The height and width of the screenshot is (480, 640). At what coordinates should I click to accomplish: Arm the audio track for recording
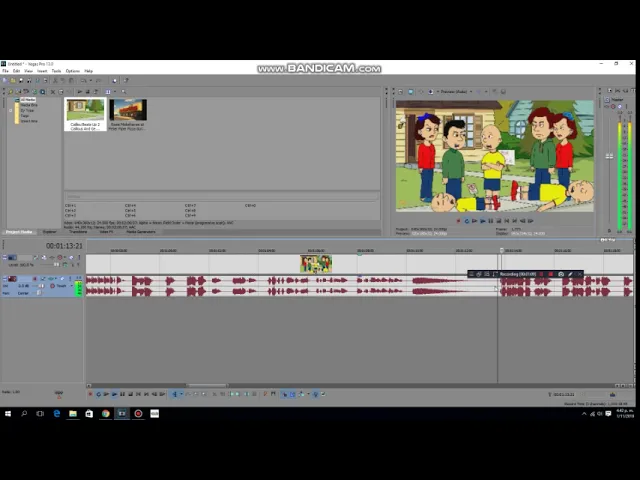point(35,279)
